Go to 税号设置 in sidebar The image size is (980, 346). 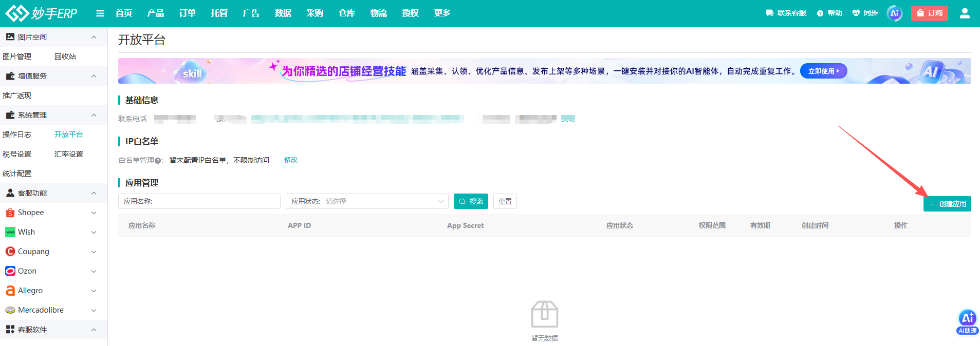click(17, 154)
